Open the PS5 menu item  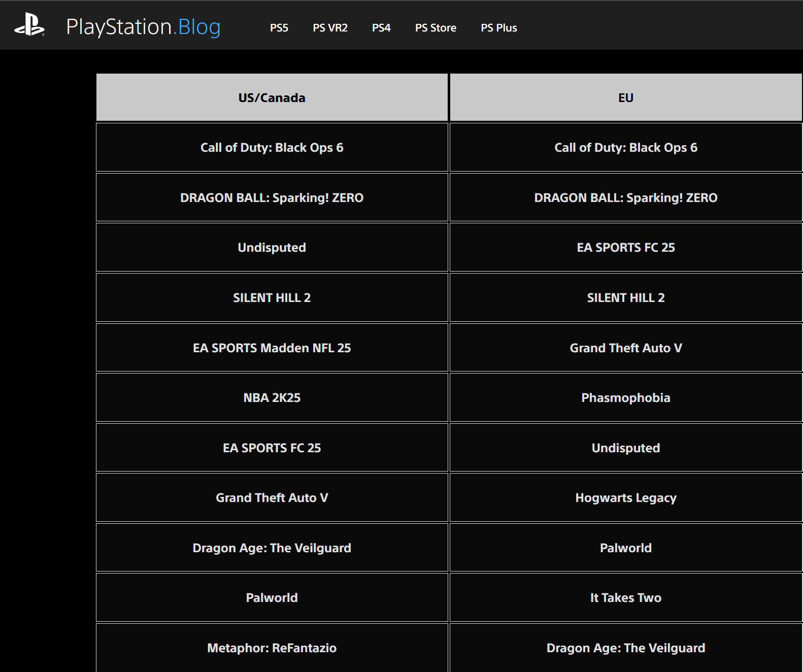point(279,28)
